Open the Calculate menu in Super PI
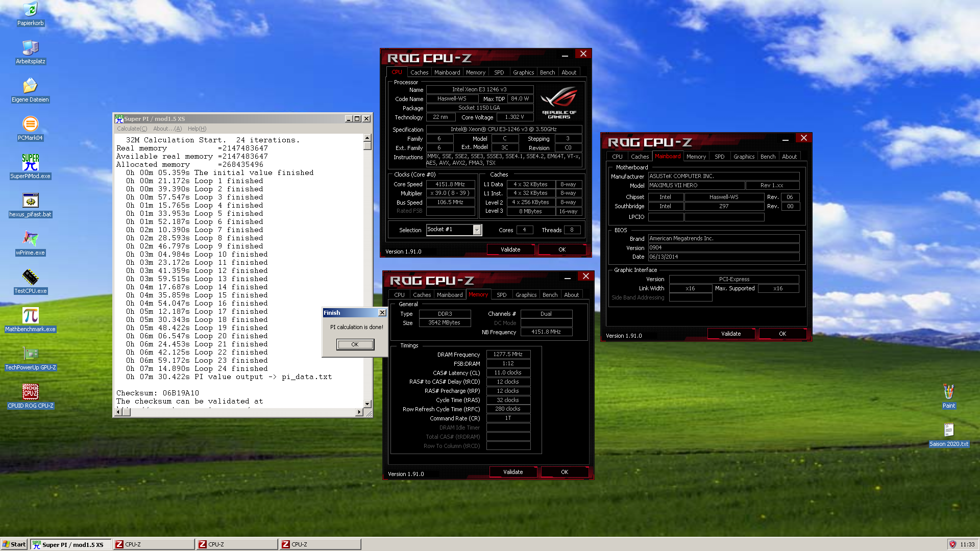This screenshot has height=551, width=980. (132, 129)
